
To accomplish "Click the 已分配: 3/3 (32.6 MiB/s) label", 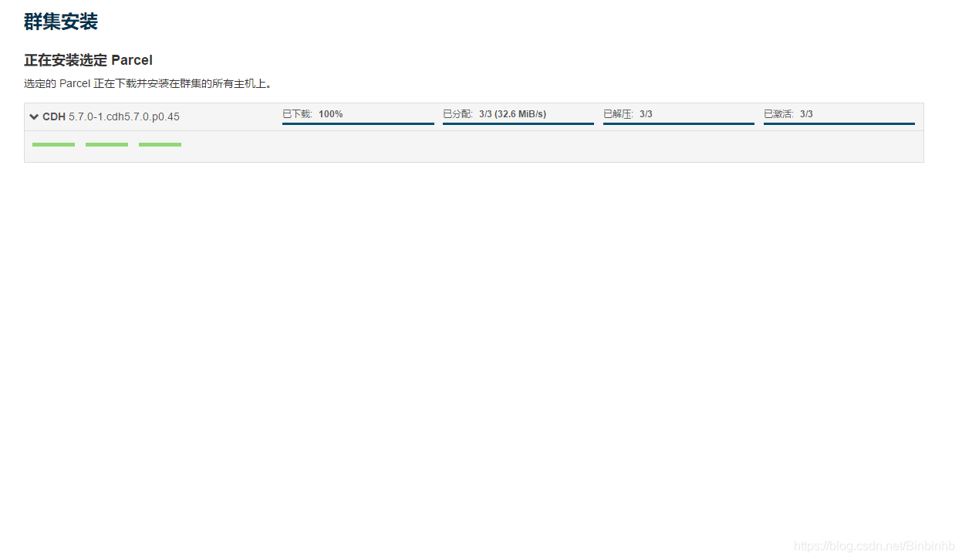I will click(x=495, y=114).
